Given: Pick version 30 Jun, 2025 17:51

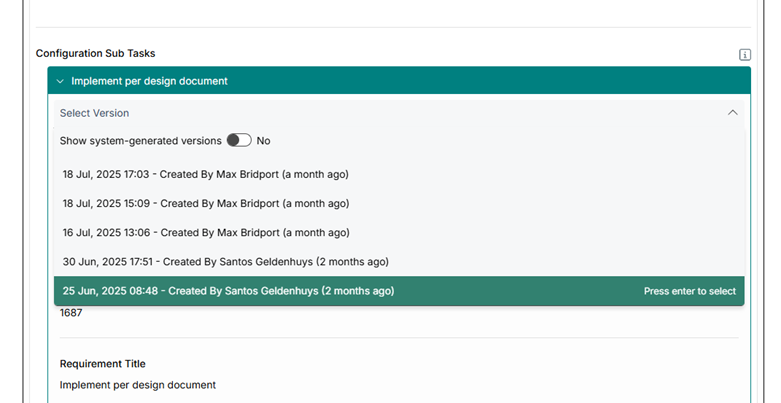Looking at the screenshot, I should tap(399, 262).
